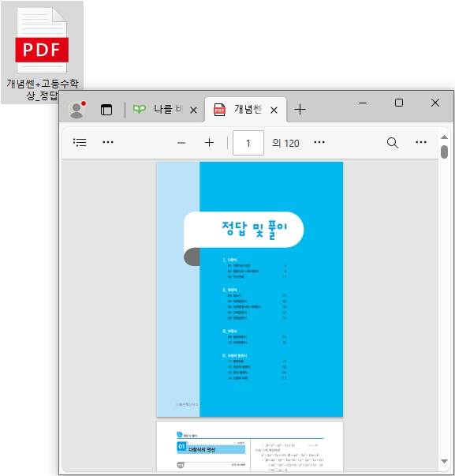Click the 개념쎈+고등수학 file name label
Screen dimensions: 455x476
43,89
